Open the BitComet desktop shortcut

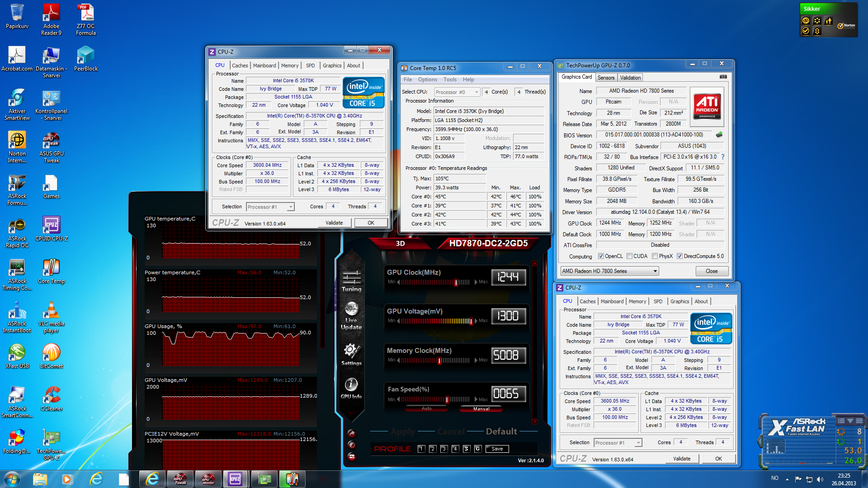pos(52,356)
